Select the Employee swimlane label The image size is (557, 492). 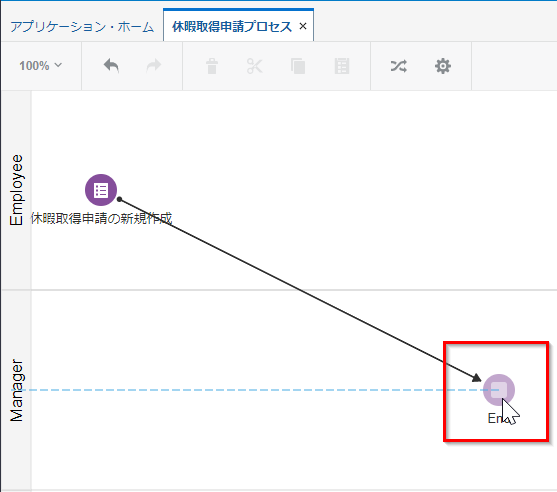click(x=16, y=190)
